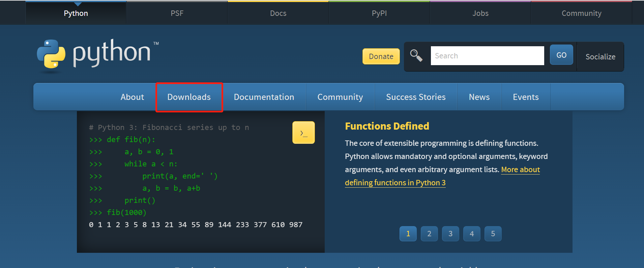Open the Downloads navigation menu
This screenshot has height=268, width=644.
click(x=189, y=97)
